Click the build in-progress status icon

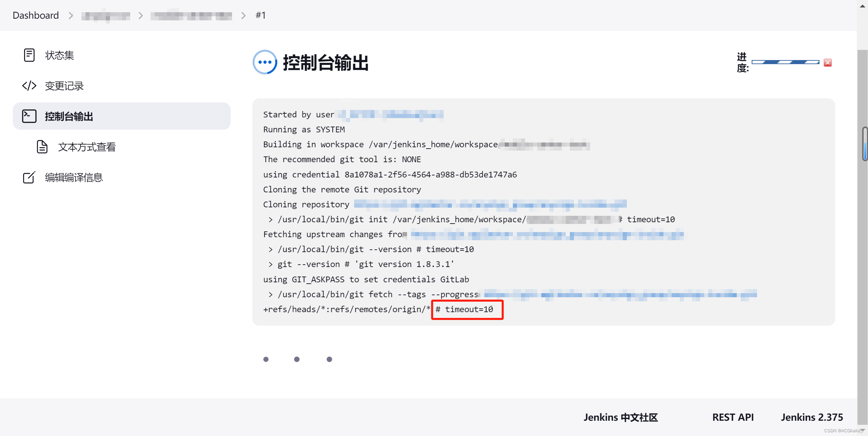point(265,62)
